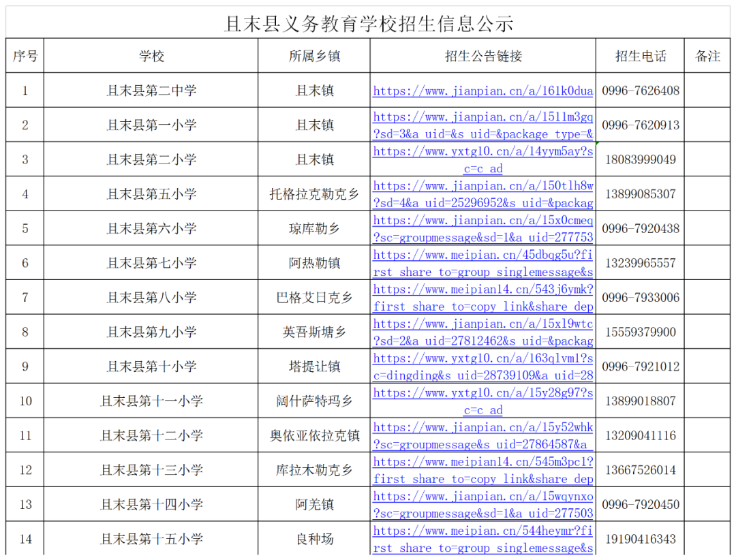
Task: Click the meipian14 link for 且末县第八小学
Action: coord(482,290)
